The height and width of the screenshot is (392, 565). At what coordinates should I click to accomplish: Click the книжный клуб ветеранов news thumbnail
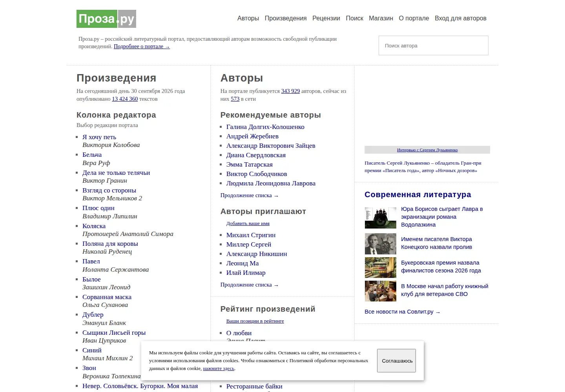381,291
